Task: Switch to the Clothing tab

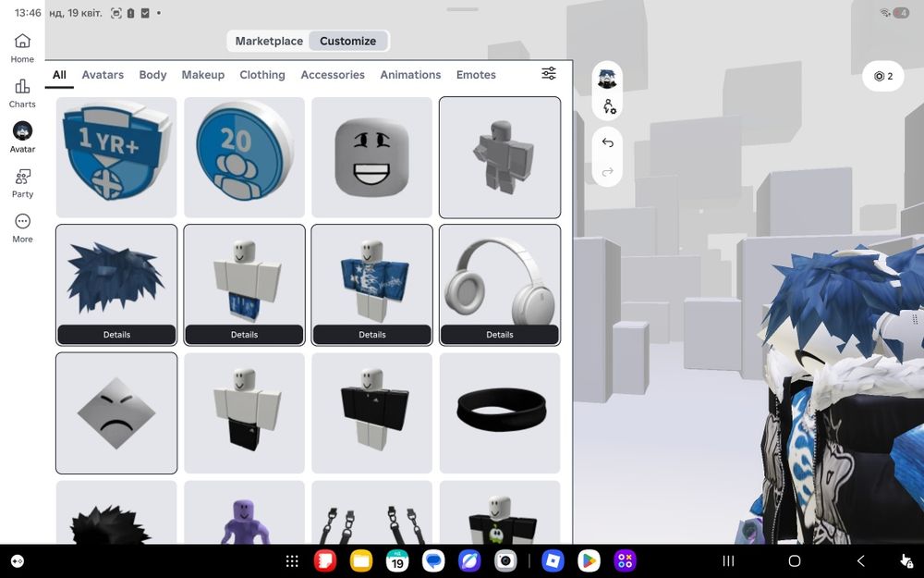Action: [x=262, y=75]
